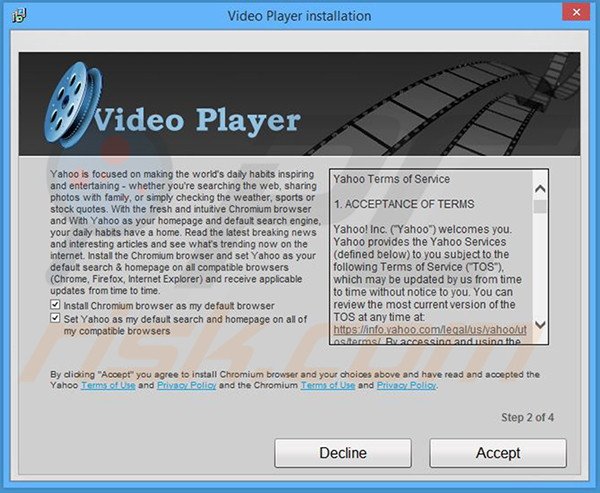Click the film reel Video Player logo
The width and height of the screenshot is (600, 493).
point(73,104)
